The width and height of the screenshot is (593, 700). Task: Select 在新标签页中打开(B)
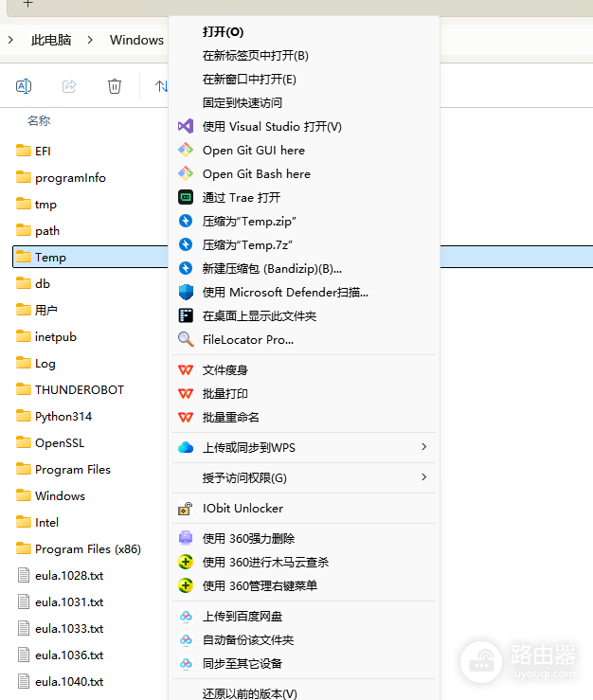(256, 55)
